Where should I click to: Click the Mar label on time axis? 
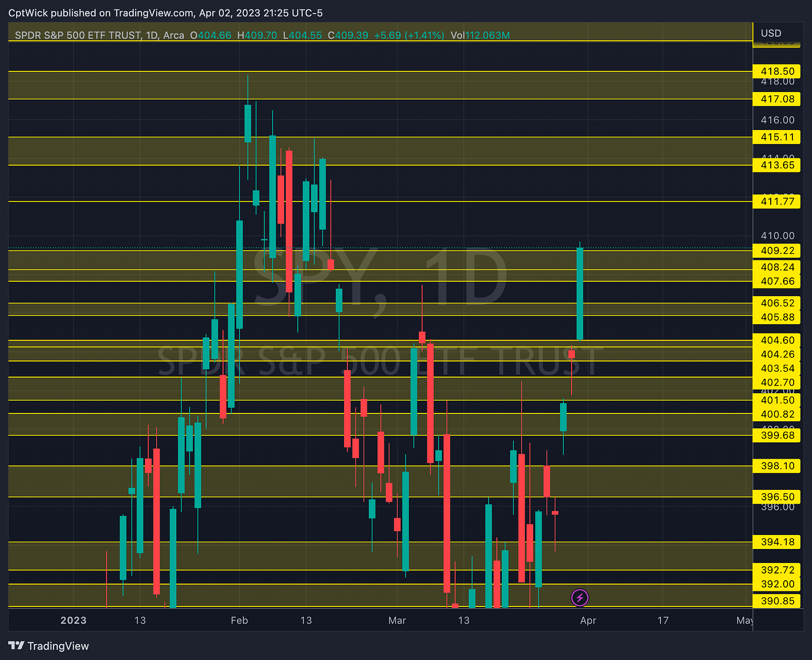397,620
